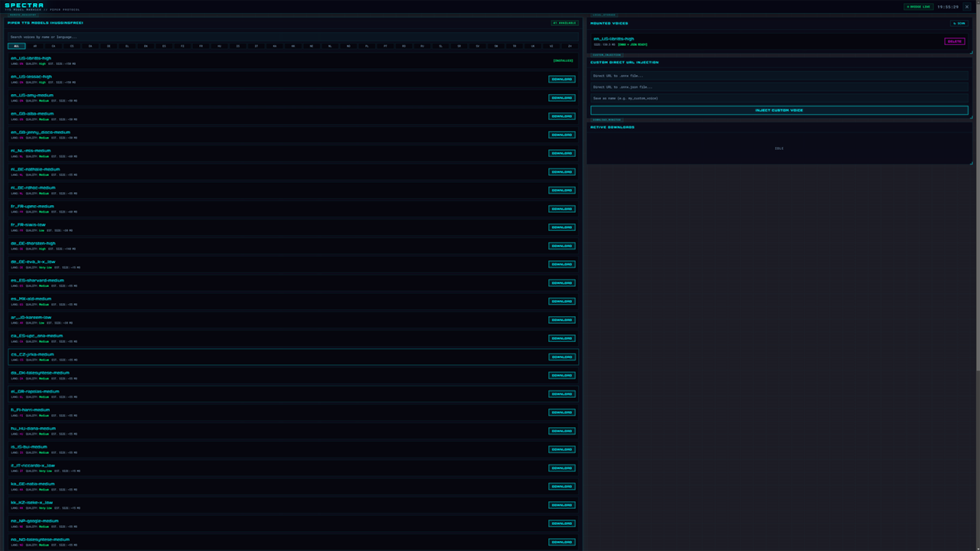Download the en_US-lessac-high voice
This screenshot has height=551, width=980.
(x=561, y=79)
